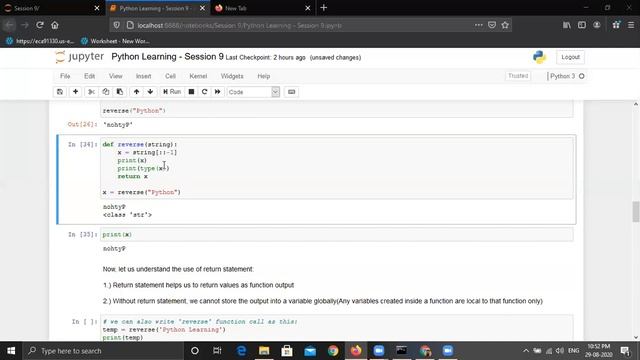Open the volume control in the tray

click(x=560, y=351)
